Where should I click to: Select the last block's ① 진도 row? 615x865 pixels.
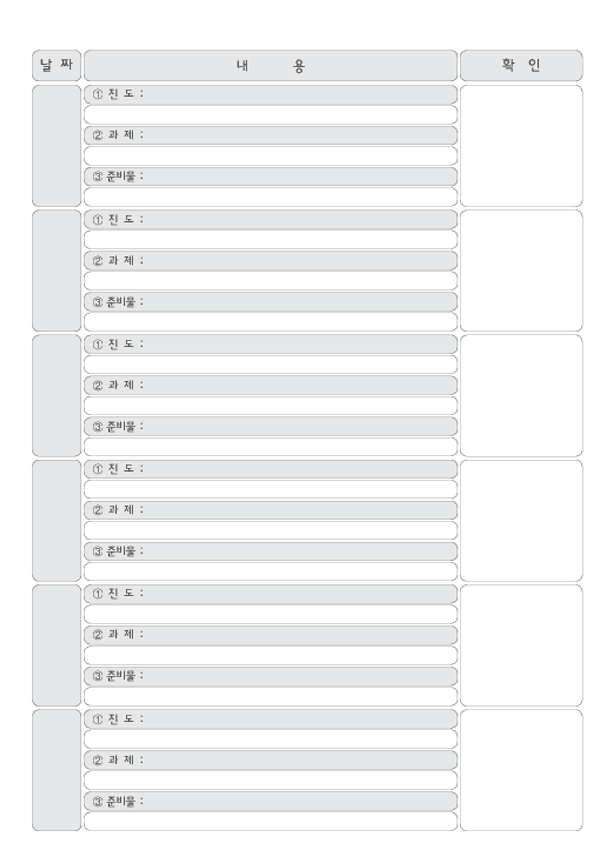click(x=271, y=719)
